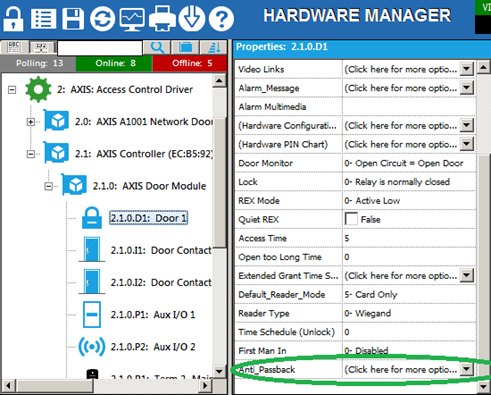Select the 2.1.0.P1: Aux I/O 1 item
Viewport: 491px width, 395px height.
tap(153, 314)
